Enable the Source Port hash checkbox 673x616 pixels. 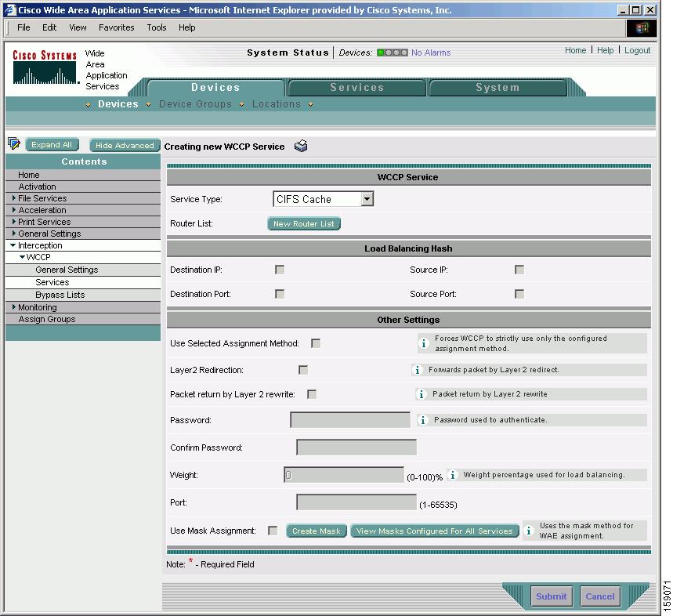click(x=519, y=294)
